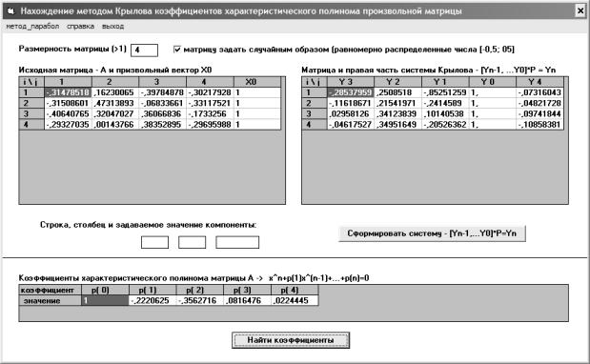Click the application icon in title bar
Screen dimensions: 590x364
[x=10, y=10]
